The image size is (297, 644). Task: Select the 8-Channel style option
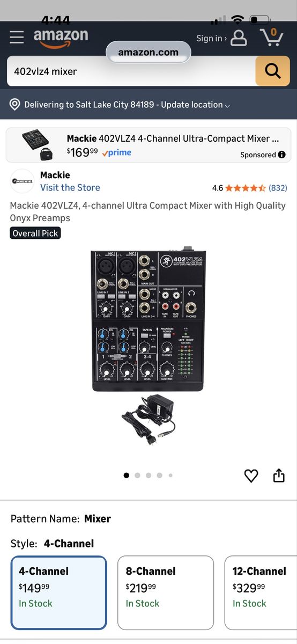[166, 592]
